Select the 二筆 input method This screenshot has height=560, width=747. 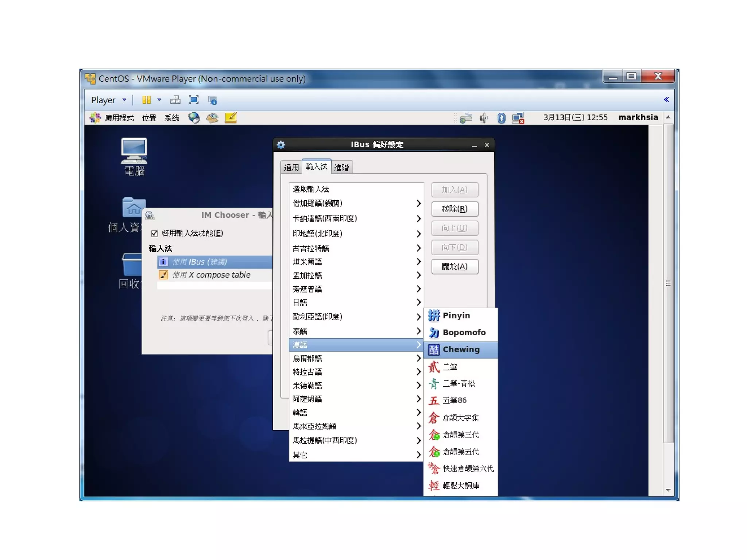[461, 367]
